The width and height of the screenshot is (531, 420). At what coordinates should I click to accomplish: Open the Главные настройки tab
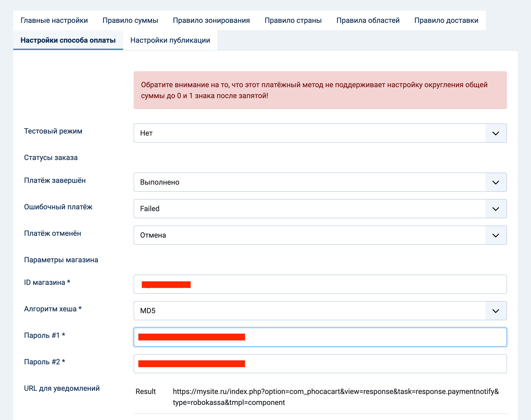[x=54, y=20]
